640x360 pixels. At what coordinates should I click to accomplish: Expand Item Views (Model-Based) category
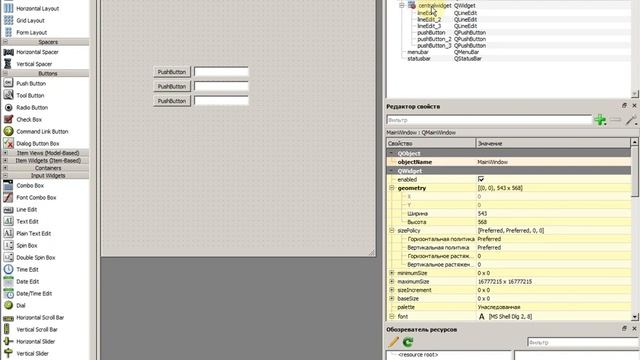pos(5,153)
